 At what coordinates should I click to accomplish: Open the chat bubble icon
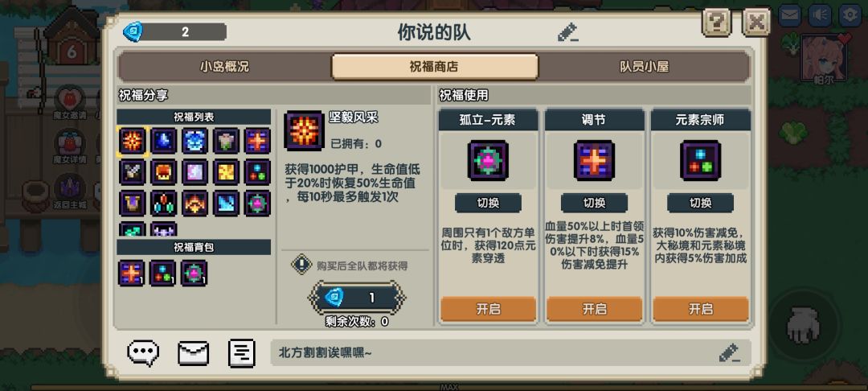pyautogui.click(x=143, y=353)
